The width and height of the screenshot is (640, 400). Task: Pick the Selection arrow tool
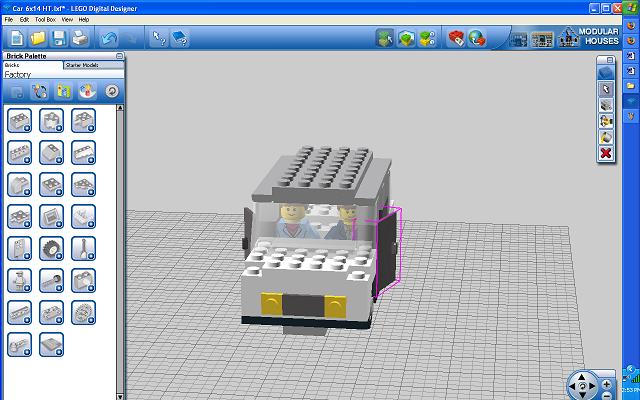coord(606,89)
